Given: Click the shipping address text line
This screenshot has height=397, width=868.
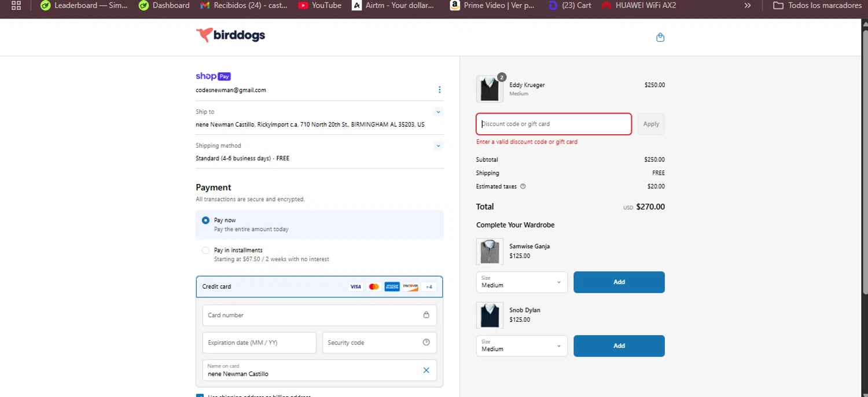Looking at the screenshot, I should 310,124.
